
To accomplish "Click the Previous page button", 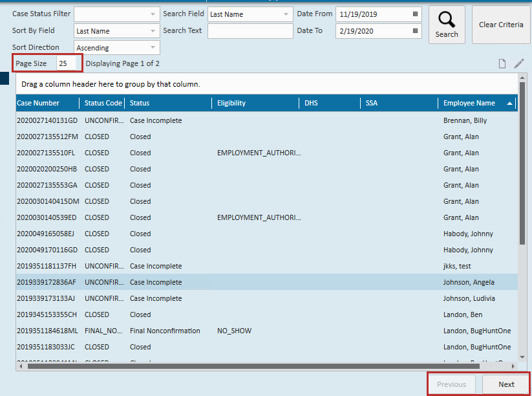I will pyautogui.click(x=451, y=384).
